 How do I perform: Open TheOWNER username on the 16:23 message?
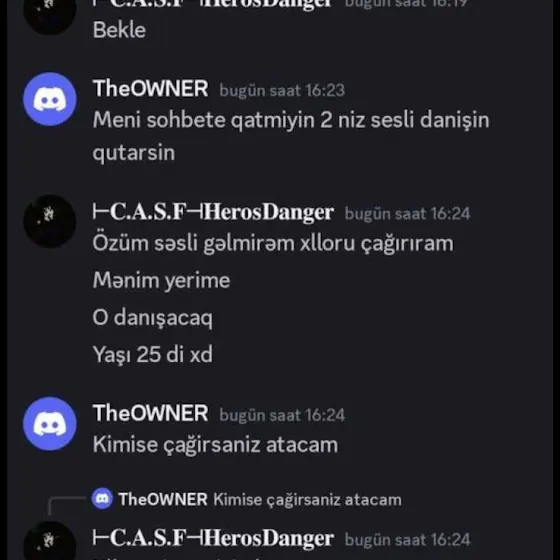point(150,89)
